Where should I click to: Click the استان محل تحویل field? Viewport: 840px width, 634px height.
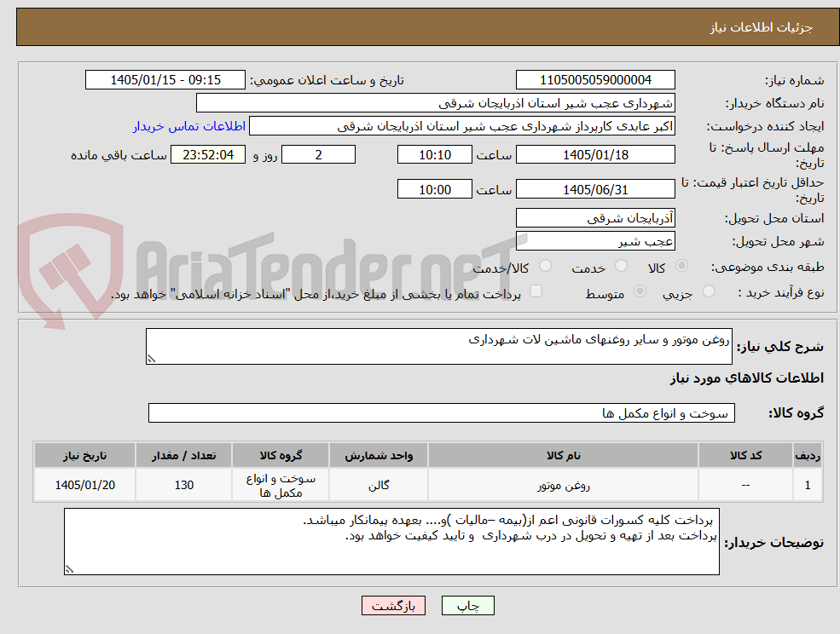pos(595,218)
